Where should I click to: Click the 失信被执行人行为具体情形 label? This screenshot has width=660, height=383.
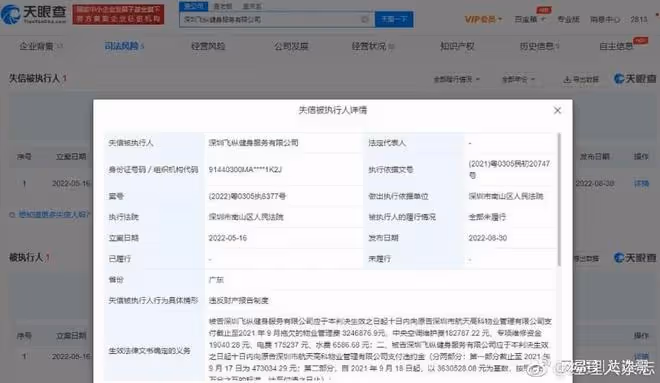(153, 301)
